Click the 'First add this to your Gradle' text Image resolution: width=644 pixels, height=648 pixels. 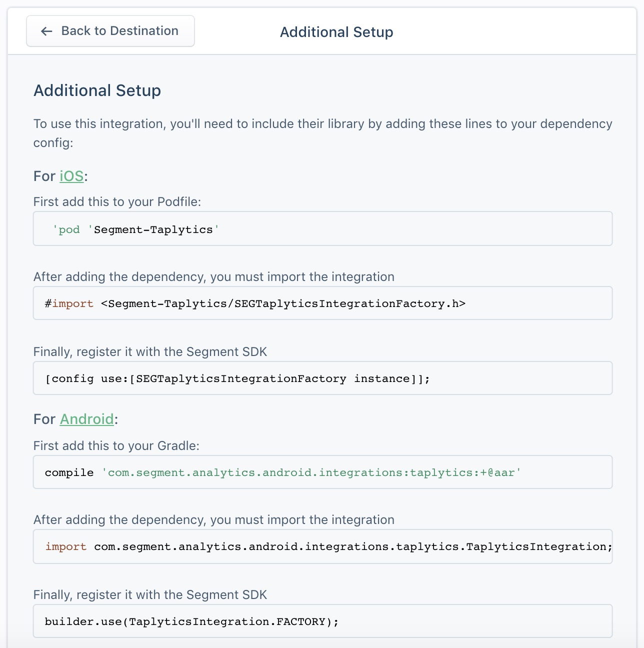click(116, 445)
